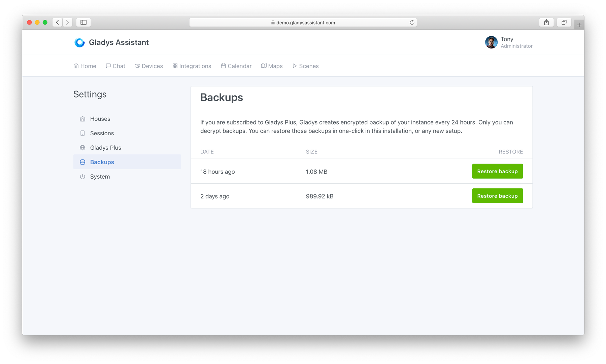Select Houses in the Settings sidebar

point(127,119)
